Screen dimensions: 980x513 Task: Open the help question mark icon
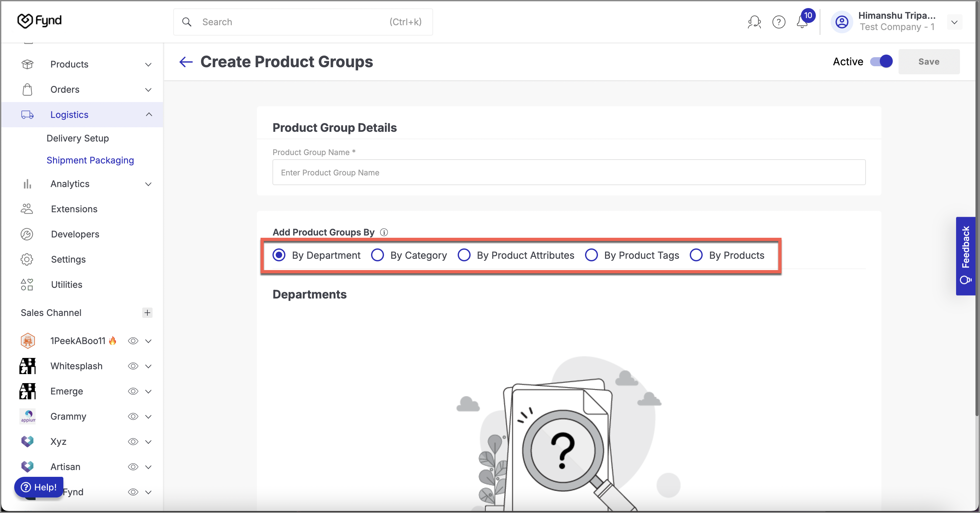(x=779, y=22)
